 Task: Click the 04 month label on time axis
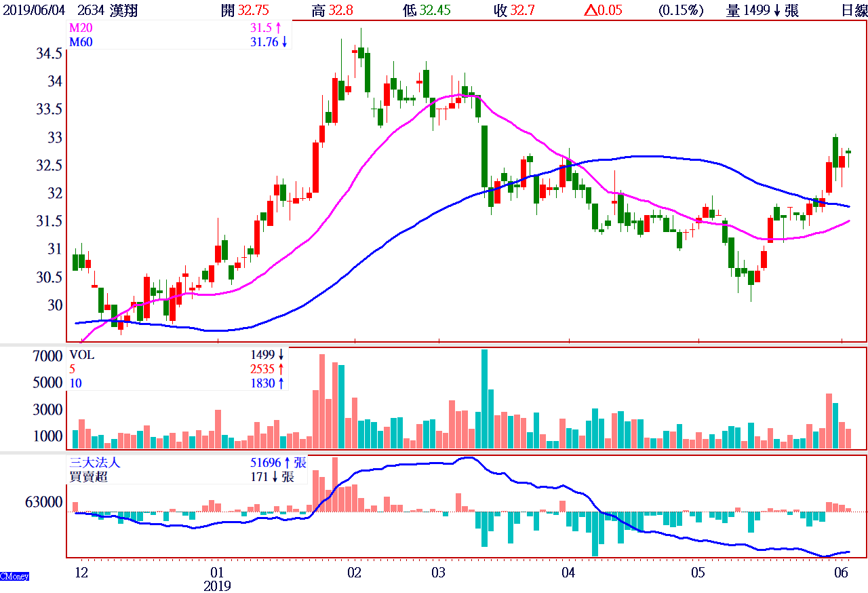pyautogui.click(x=569, y=573)
